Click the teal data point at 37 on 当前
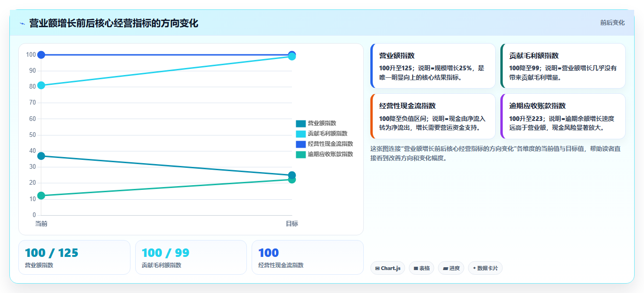644x293 pixels. click(41, 156)
